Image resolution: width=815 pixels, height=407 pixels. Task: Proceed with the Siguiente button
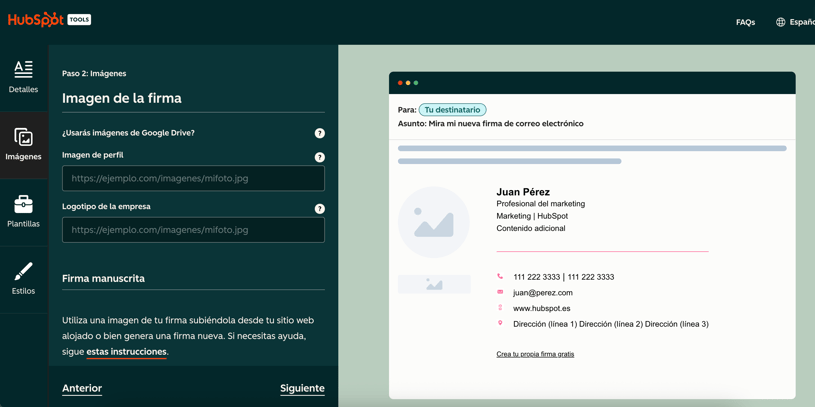point(302,388)
